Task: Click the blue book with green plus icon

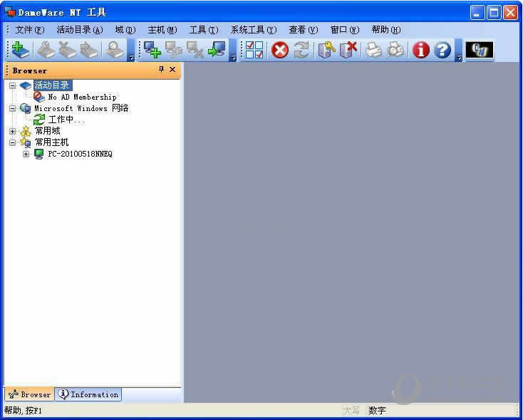Action: coord(21,50)
